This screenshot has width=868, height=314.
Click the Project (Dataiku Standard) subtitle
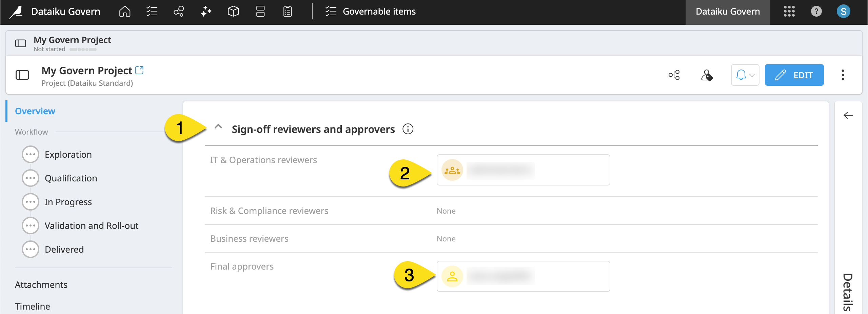(x=87, y=83)
